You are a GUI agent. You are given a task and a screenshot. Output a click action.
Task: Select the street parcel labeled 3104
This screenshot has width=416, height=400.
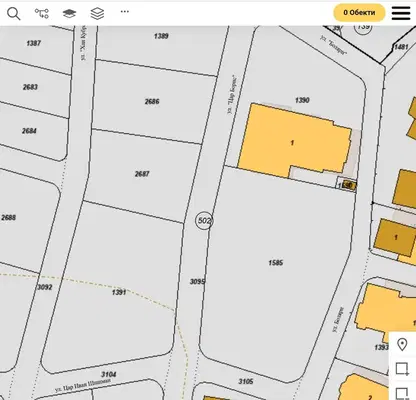pos(109,374)
